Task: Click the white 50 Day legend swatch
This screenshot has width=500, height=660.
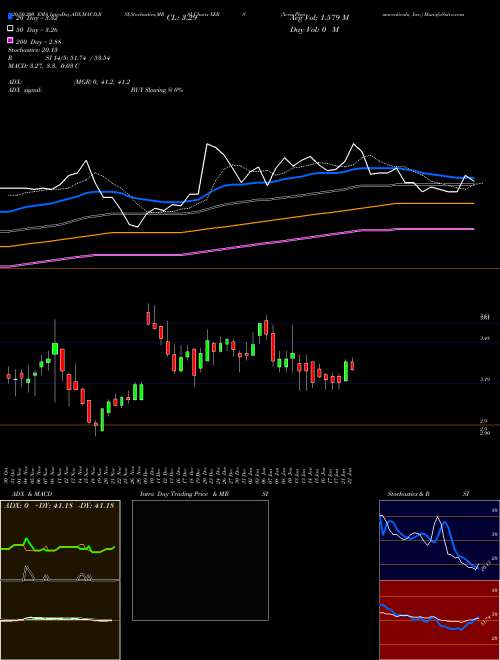Action: [11, 29]
